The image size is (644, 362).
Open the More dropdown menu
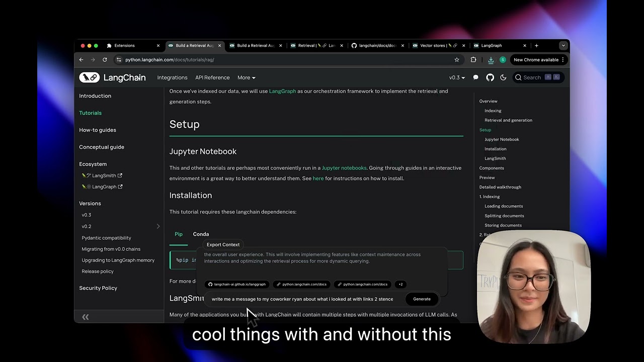pyautogui.click(x=246, y=77)
